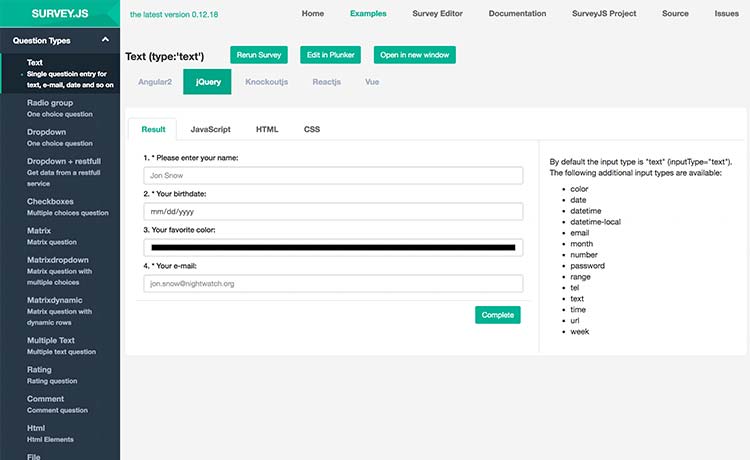Go to the Examples menu item

pos(368,13)
